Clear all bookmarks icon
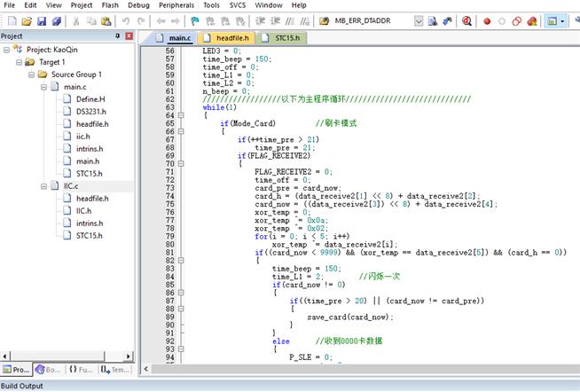 point(240,21)
